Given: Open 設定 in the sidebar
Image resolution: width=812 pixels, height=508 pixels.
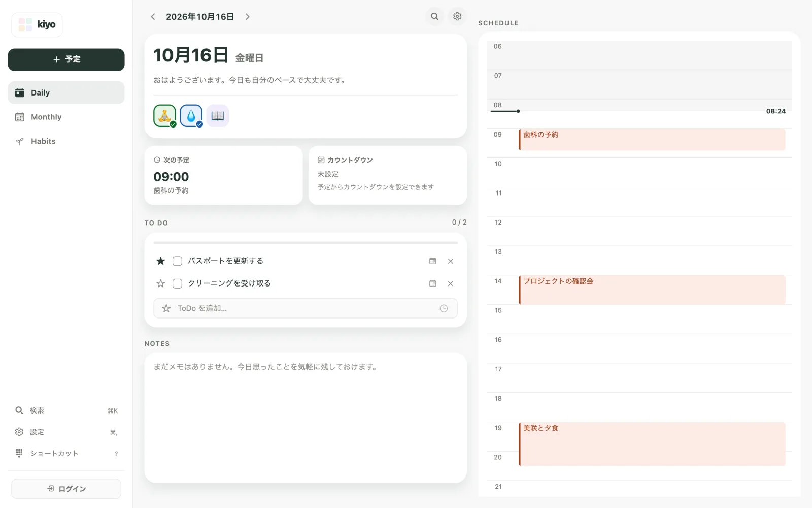Looking at the screenshot, I should (x=66, y=432).
